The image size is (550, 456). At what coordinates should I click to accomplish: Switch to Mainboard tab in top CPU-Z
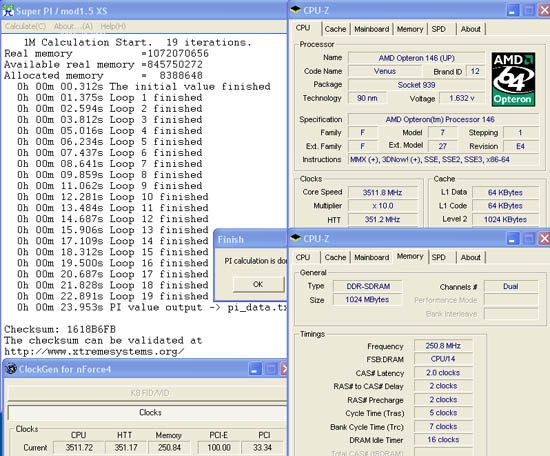(x=371, y=29)
